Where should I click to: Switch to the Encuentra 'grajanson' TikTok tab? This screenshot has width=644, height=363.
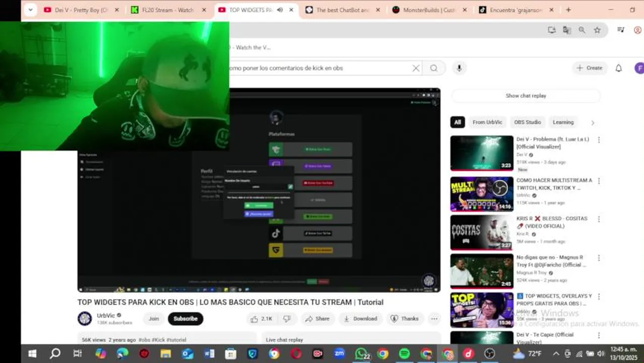point(516,10)
